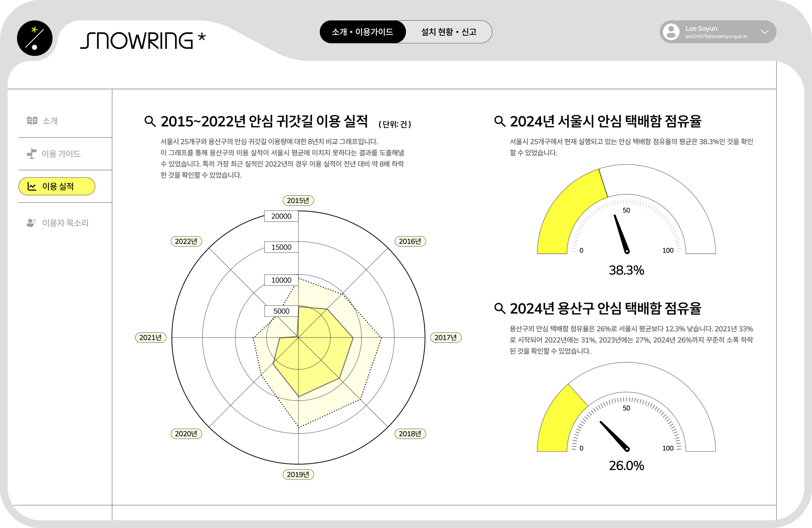The width and height of the screenshot is (812, 528).
Task: Select the 2019년 label on radar chart
Action: click(x=298, y=474)
